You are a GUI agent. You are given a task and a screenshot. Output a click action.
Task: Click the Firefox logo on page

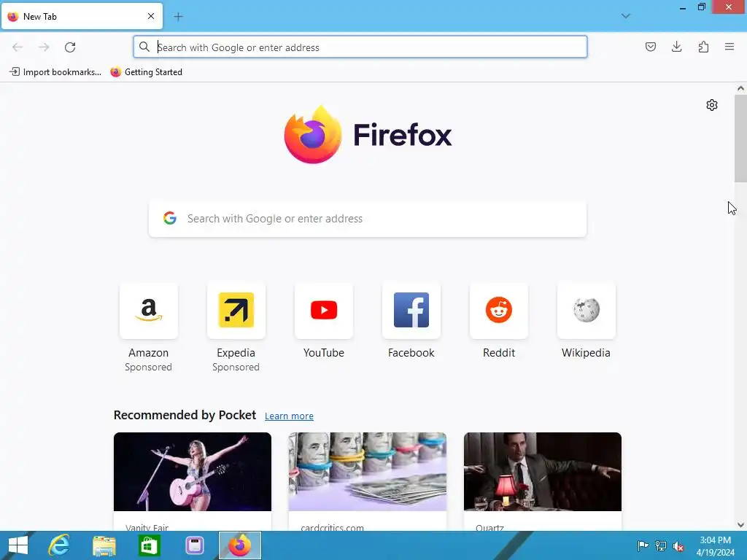click(x=368, y=135)
